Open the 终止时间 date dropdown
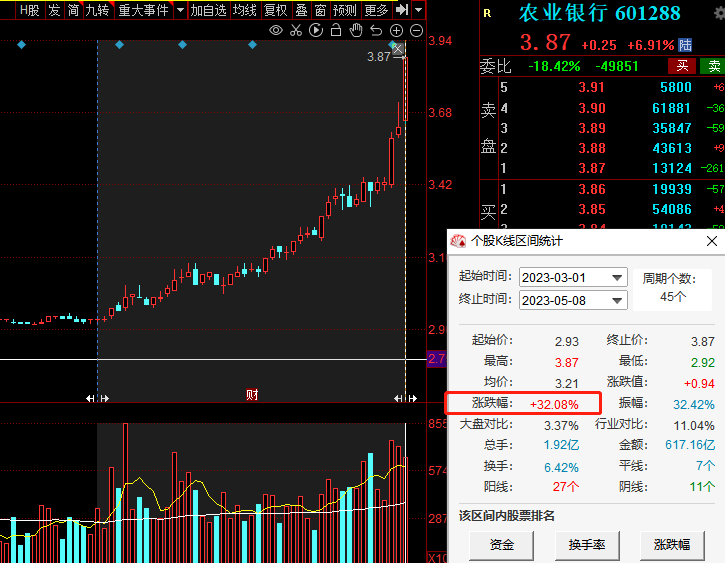 (617, 300)
